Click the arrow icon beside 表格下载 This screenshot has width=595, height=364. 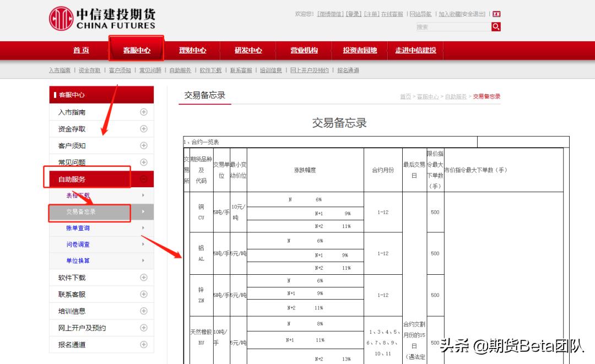pyautogui.click(x=143, y=195)
